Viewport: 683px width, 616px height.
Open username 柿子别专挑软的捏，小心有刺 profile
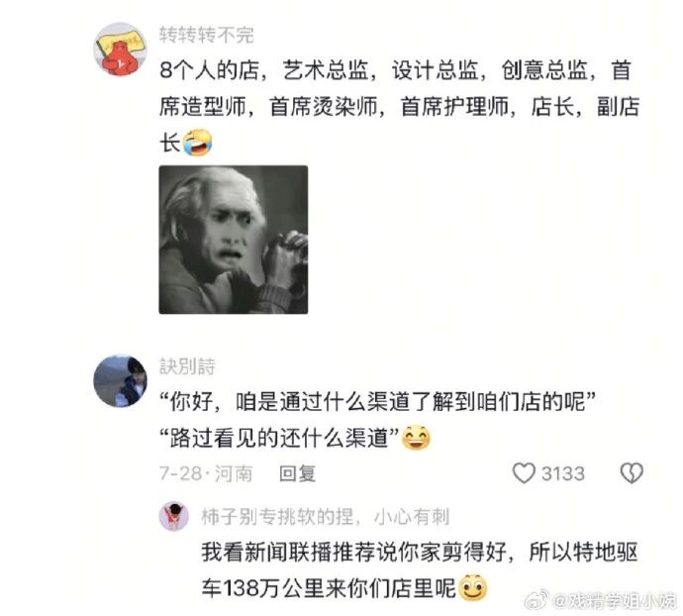(x=325, y=517)
